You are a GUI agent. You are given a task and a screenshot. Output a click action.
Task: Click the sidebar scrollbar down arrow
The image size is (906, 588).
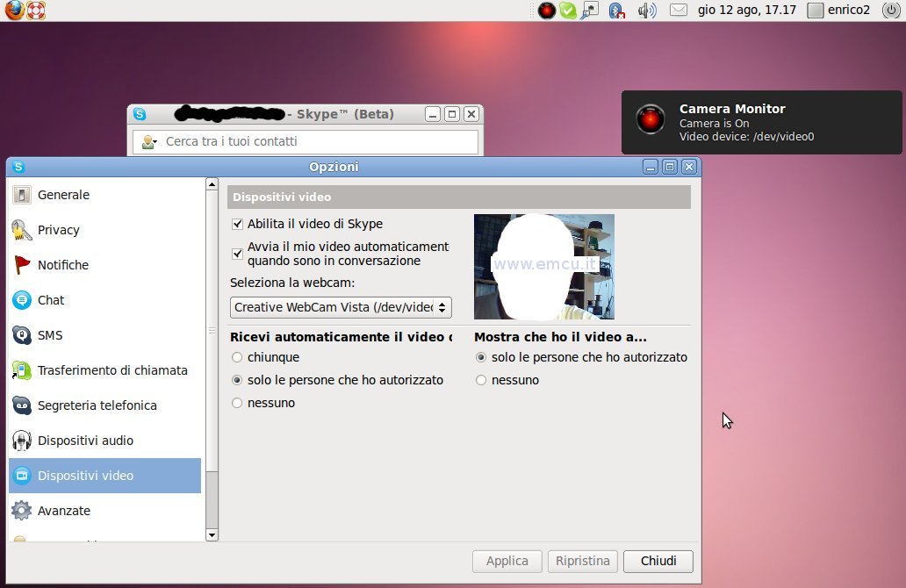click(212, 534)
